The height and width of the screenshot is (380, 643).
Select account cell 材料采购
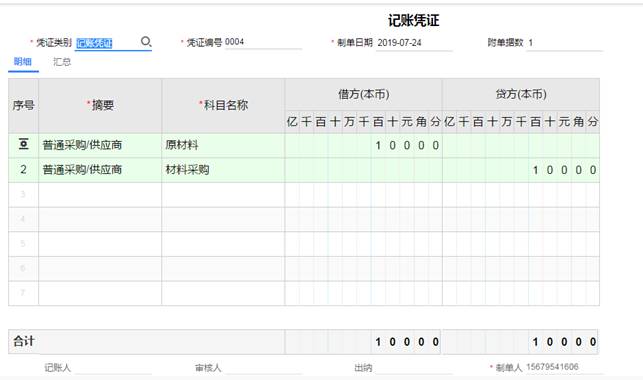click(x=223, y=170)
